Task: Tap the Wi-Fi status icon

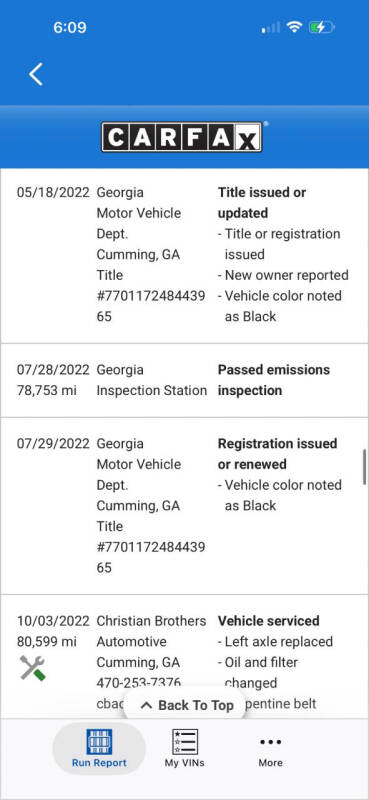Action: tap(294, 27)
